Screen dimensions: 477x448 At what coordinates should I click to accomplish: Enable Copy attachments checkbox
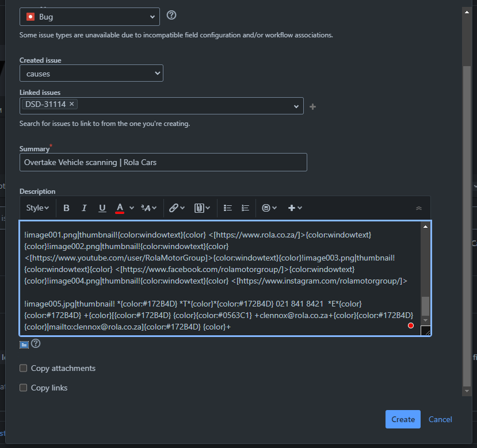click(23, 368)
